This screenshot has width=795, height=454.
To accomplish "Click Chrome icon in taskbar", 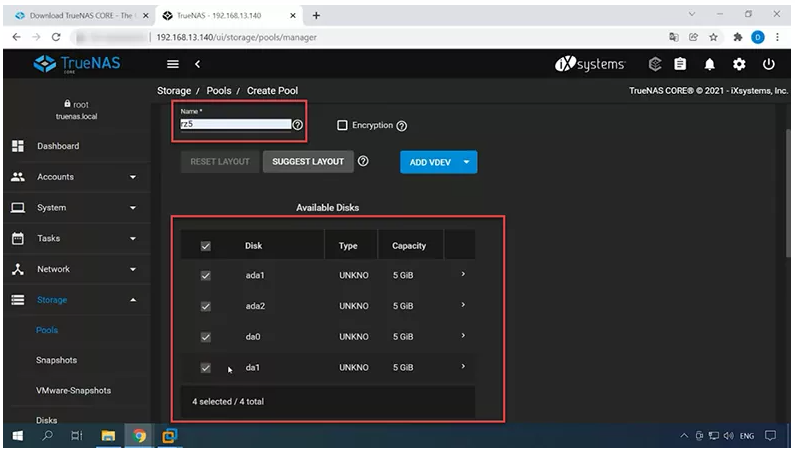I will [x=139, y=436].
